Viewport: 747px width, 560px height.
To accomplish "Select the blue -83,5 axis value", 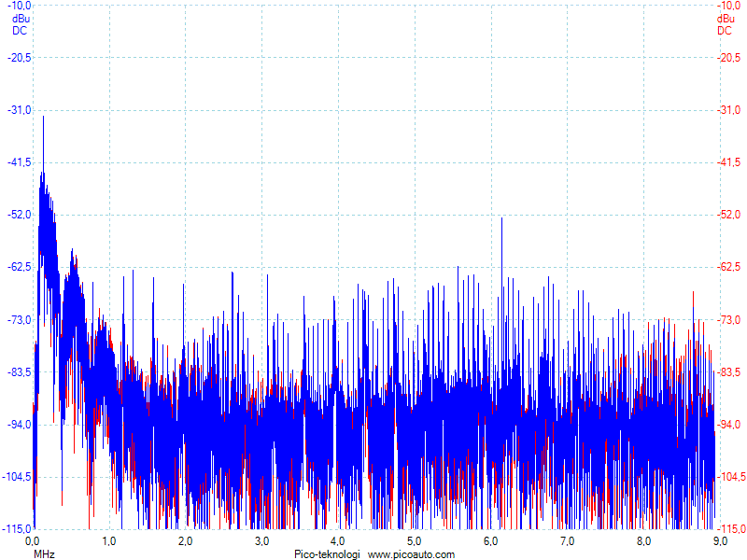I will (x=20, y=371).
